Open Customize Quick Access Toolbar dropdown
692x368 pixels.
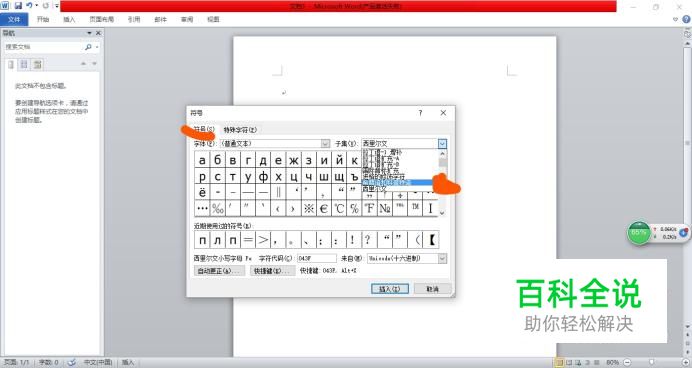pos(57,6)
